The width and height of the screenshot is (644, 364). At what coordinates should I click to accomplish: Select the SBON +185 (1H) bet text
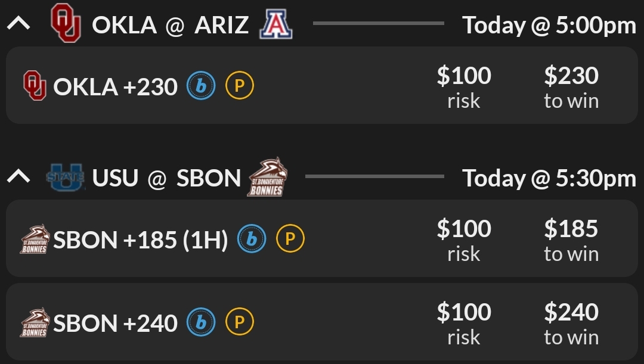click(x=140, y=239)
